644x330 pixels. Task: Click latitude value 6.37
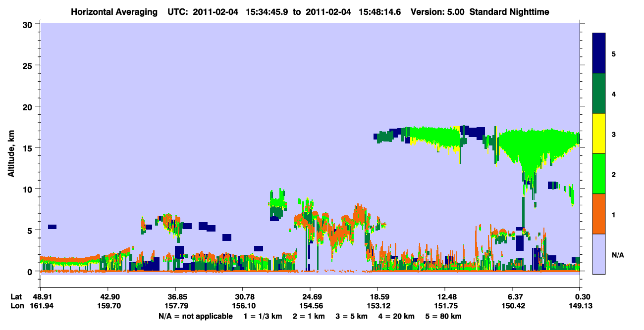coord(515,297)
